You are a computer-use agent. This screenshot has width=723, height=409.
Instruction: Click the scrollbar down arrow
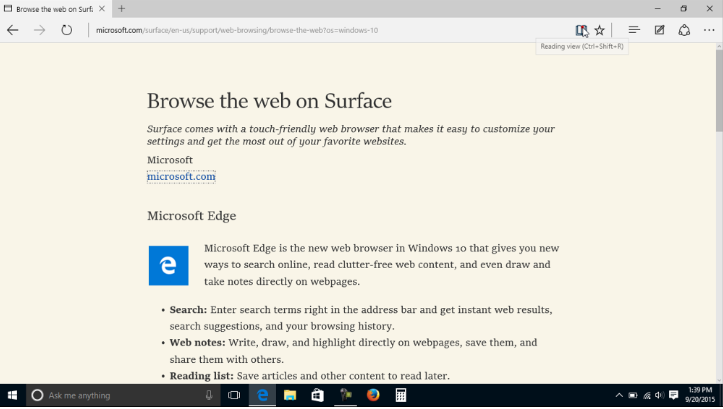(719, 380)
